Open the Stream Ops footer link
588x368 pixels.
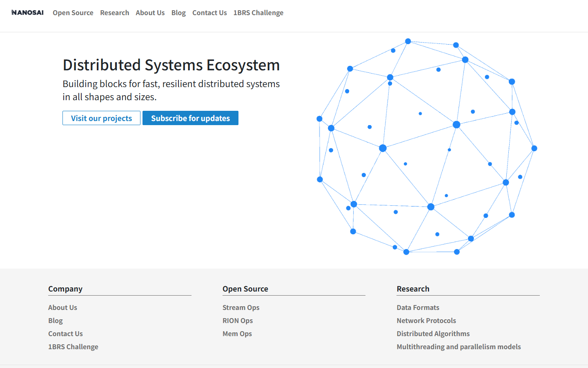click(x=241, y=307)
